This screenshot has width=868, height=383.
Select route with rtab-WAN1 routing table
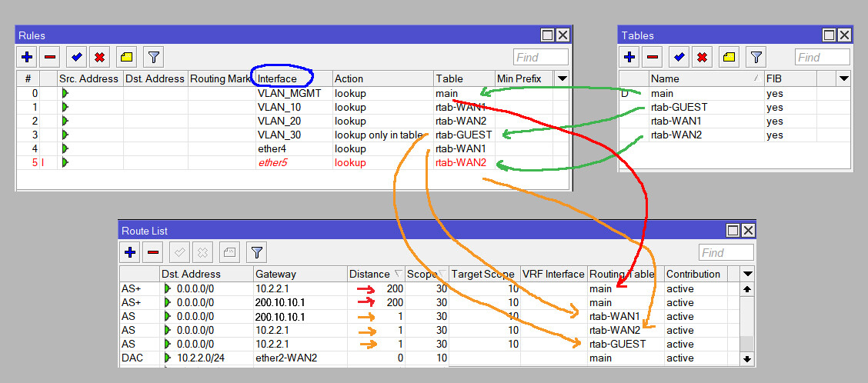pos(429,317)
